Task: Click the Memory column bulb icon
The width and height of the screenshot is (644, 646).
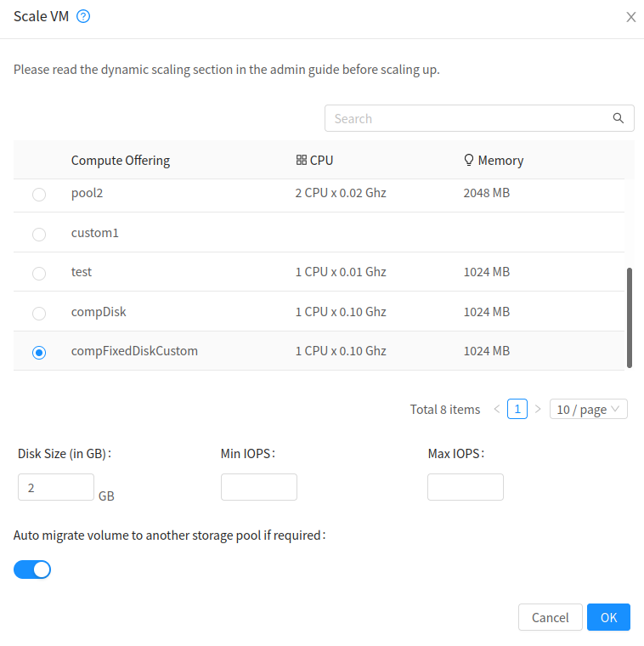Action: coord(468,160)
